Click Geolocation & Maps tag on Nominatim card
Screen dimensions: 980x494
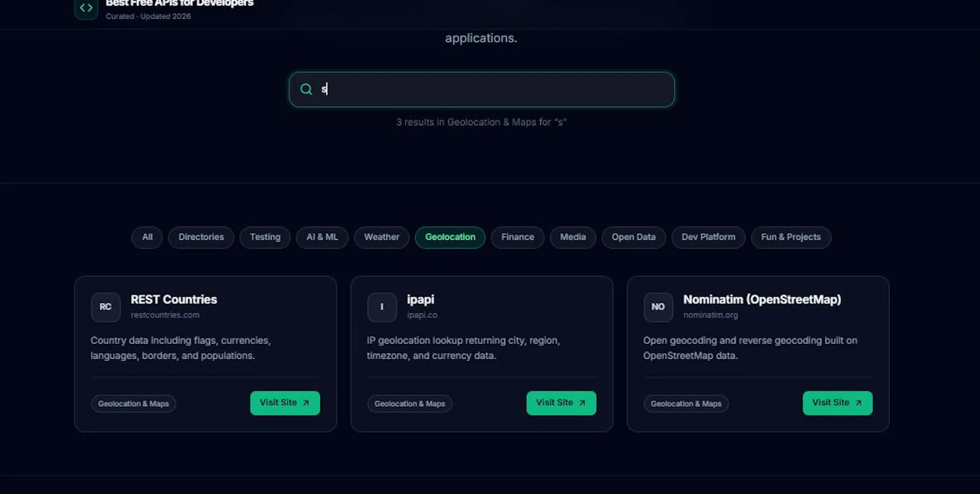[x=686, y=404]
